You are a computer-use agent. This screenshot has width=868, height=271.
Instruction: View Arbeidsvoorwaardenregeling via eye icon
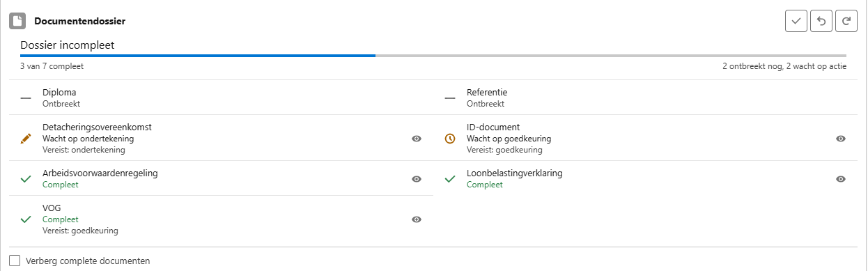tap(417, 179)
